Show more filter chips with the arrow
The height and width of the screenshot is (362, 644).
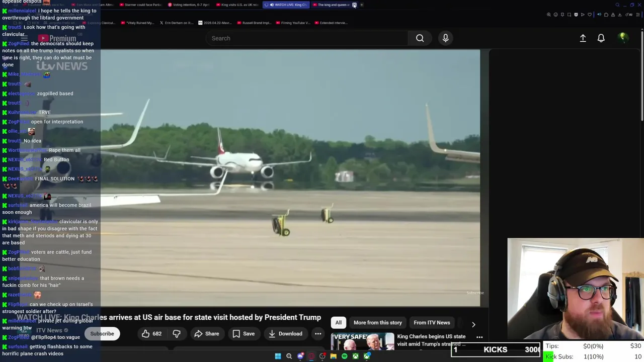tap(473, 324)
